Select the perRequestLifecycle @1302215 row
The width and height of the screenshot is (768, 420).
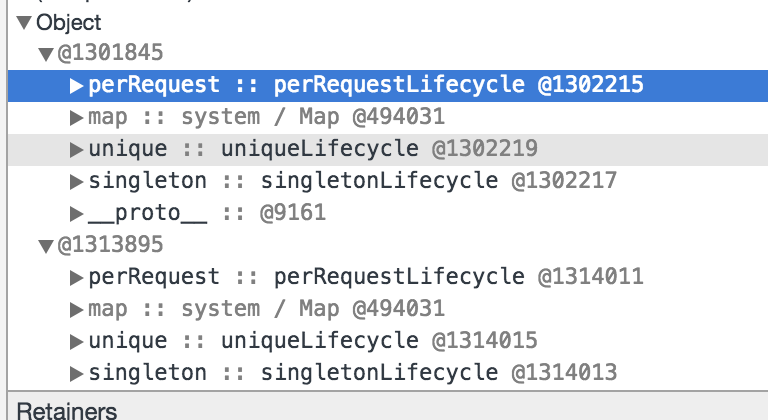coord(388,85)
